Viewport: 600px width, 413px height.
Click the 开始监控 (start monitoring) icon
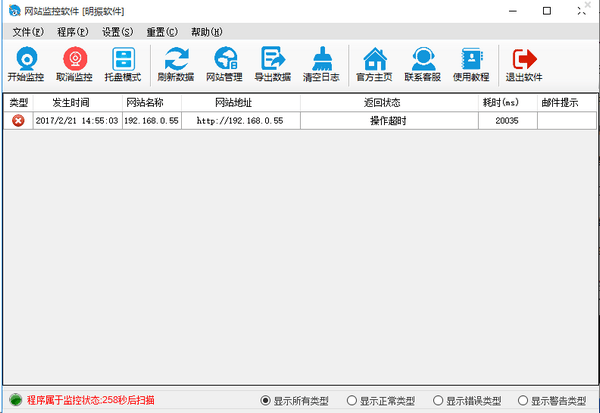coord(25,59)
